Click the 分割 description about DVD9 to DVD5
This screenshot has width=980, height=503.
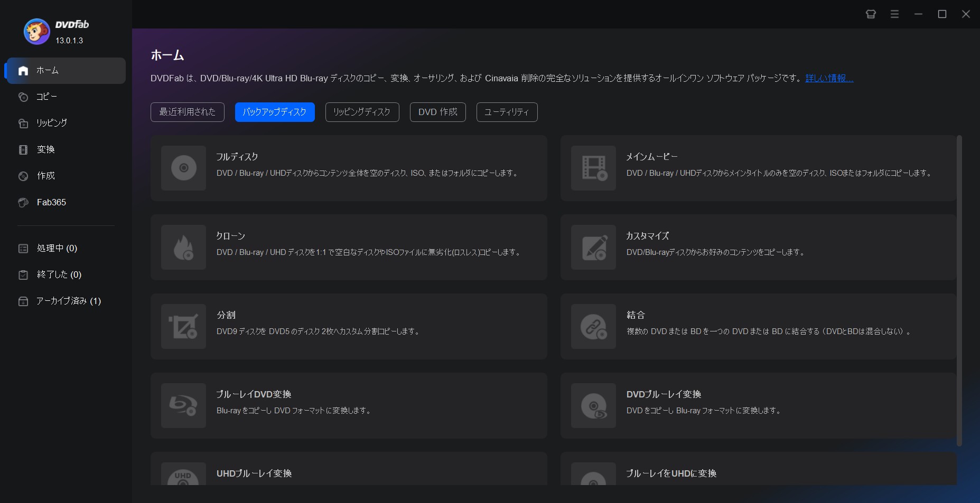click(x=319, y=331)
